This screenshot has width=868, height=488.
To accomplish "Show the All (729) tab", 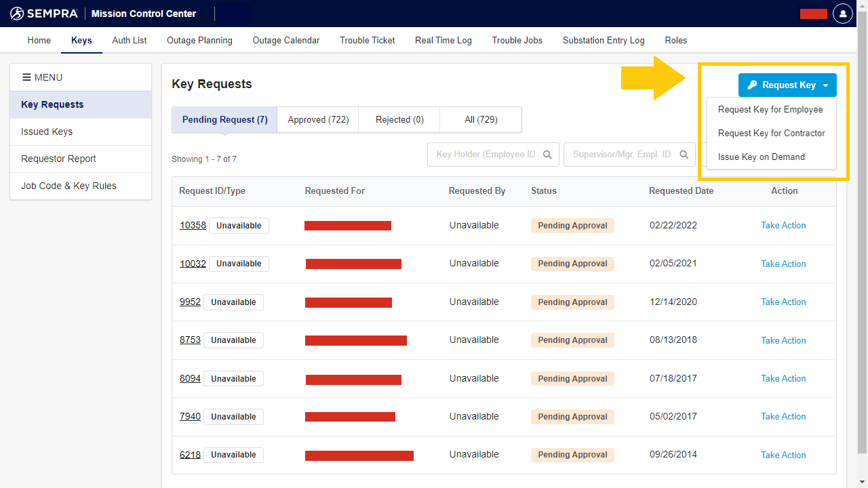I will [x=481, y=120].
